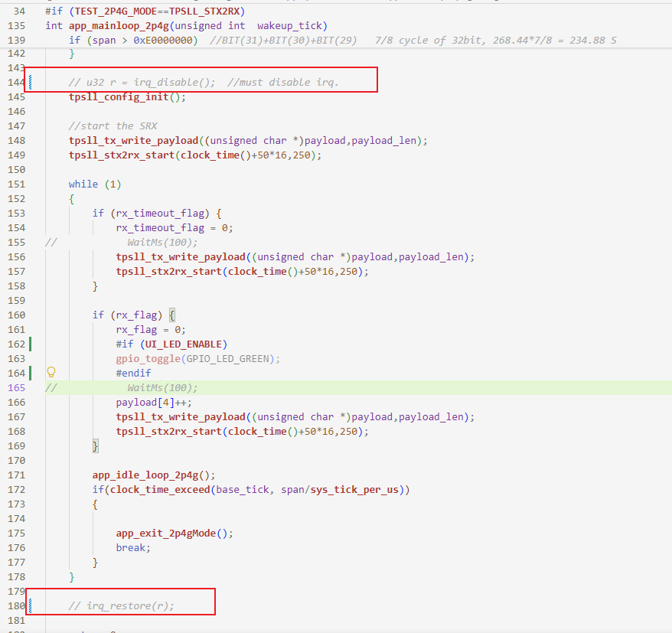Click 'tpsll_tx_write_payload' call on line 148
The image size is (672, 633).
tap(248, 141)
